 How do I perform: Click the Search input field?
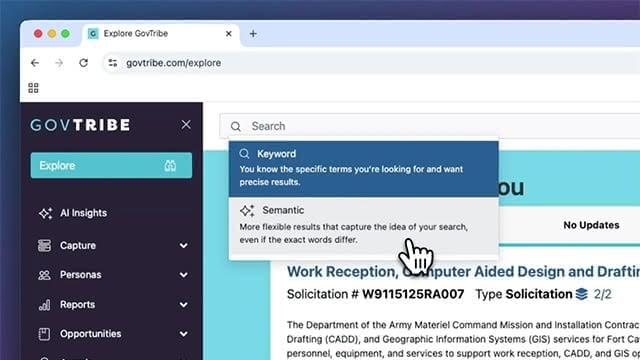click(x=429, y=126)
